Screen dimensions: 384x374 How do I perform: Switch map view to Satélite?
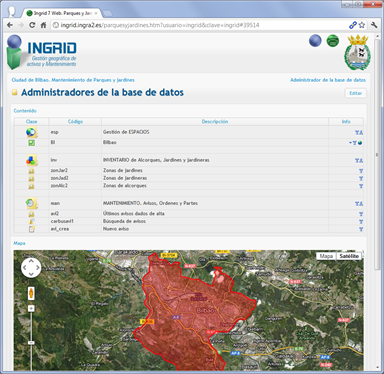(349, 256)
